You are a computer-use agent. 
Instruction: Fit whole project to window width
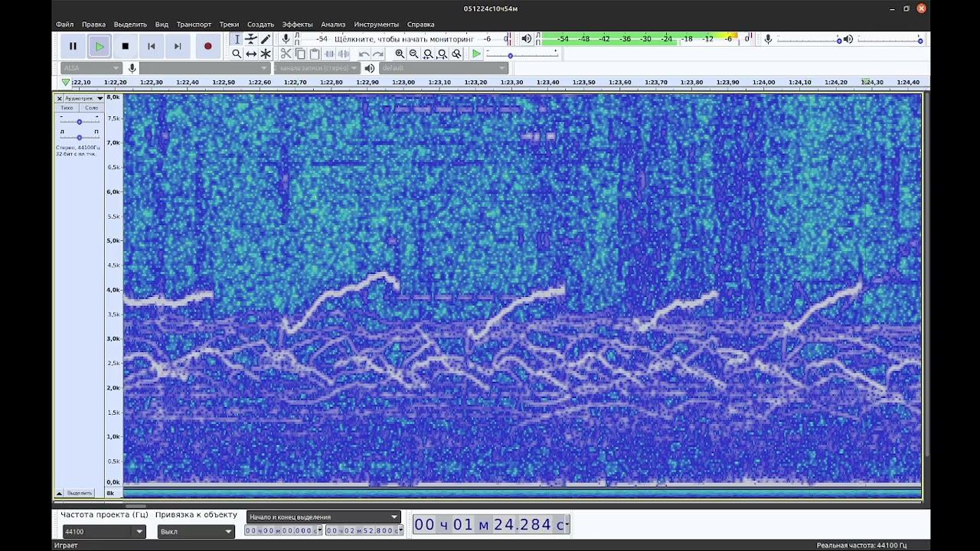[443, 54]
